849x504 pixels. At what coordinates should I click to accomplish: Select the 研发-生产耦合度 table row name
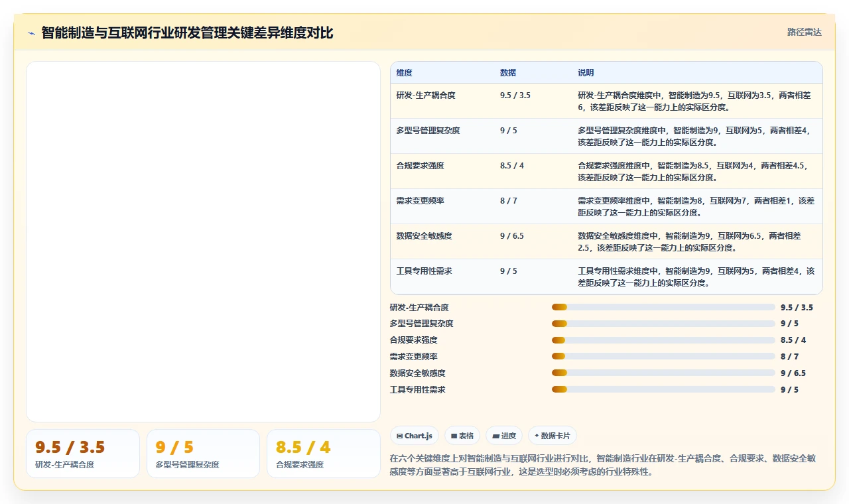(426, 95)
